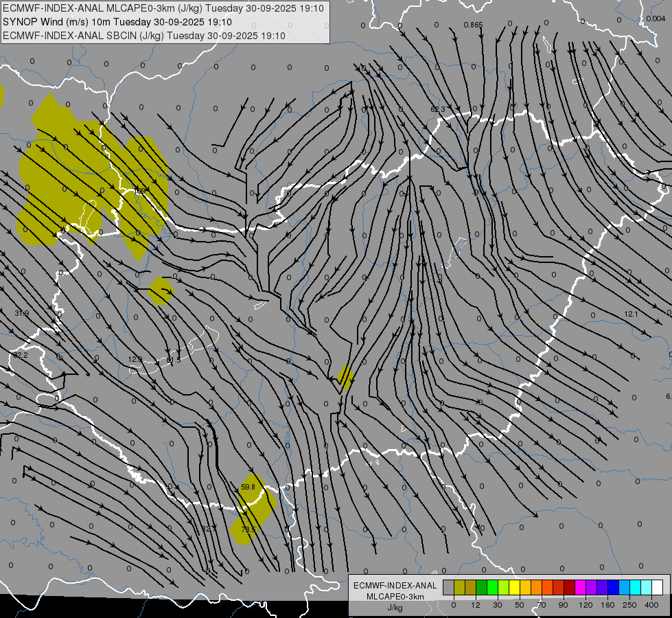Click the MLCAPE0-3km header line at top
This screenshot has height=618, width=672.
[x=163, y=8]
